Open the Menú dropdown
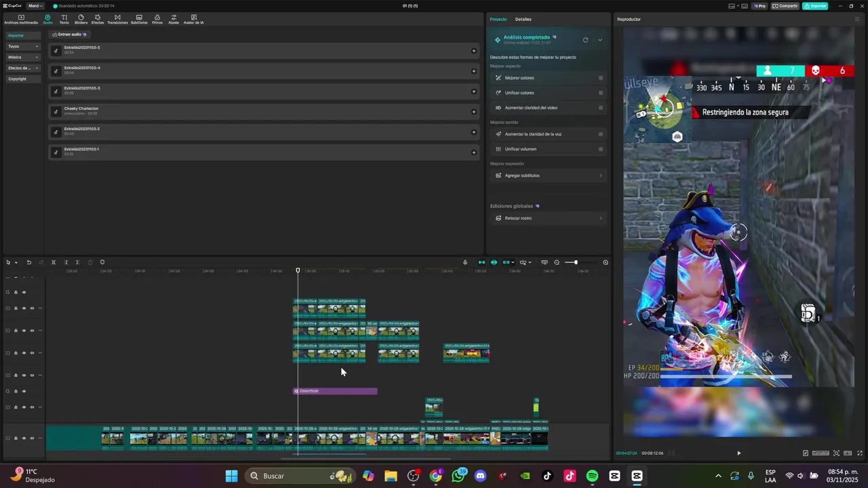The height and width of the screenshot is (488, 868). [35, 6]
